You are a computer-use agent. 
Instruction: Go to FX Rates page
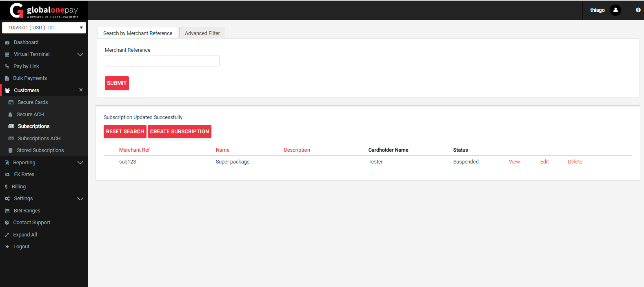point(24,174)
